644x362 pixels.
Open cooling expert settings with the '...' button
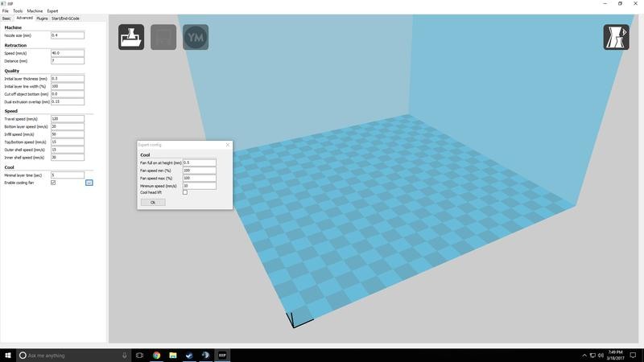89,183
